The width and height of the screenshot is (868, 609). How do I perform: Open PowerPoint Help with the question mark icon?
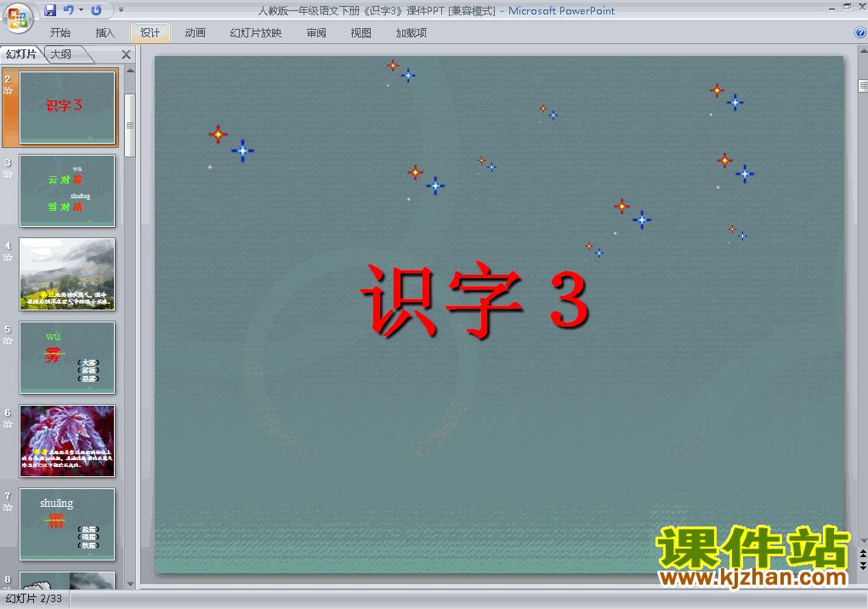[860, 32]
